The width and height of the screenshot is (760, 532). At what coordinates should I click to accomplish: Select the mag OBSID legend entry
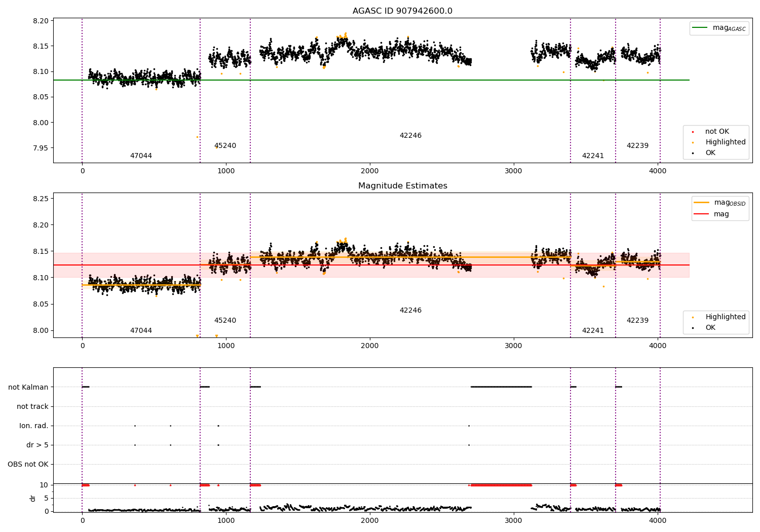[720, 203]
